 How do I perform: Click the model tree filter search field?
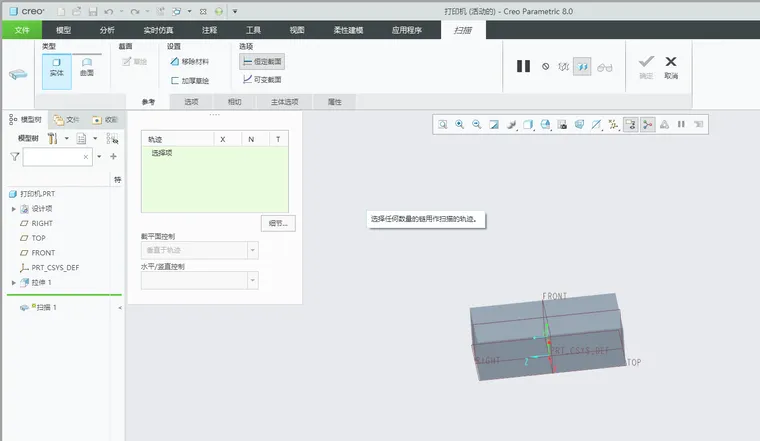(57, 157)
